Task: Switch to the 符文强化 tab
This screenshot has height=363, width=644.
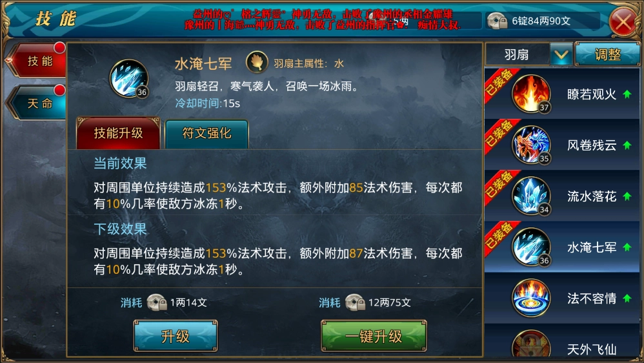Action: pyautogui.click(x=206, y=134)
